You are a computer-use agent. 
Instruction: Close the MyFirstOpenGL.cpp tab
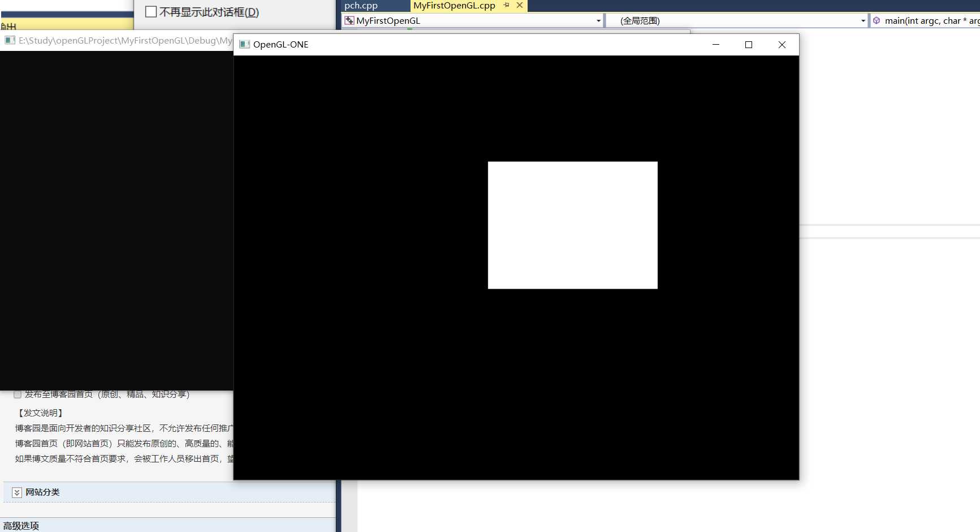[x=520, y=5]
